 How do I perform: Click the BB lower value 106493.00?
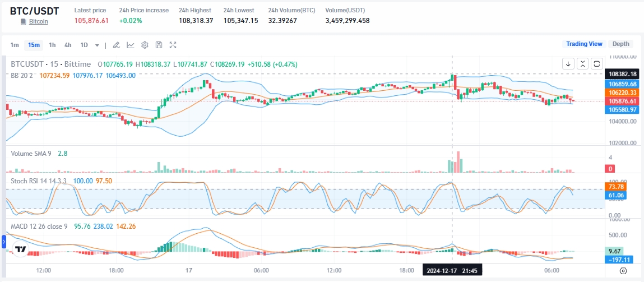tap(121, 75)
